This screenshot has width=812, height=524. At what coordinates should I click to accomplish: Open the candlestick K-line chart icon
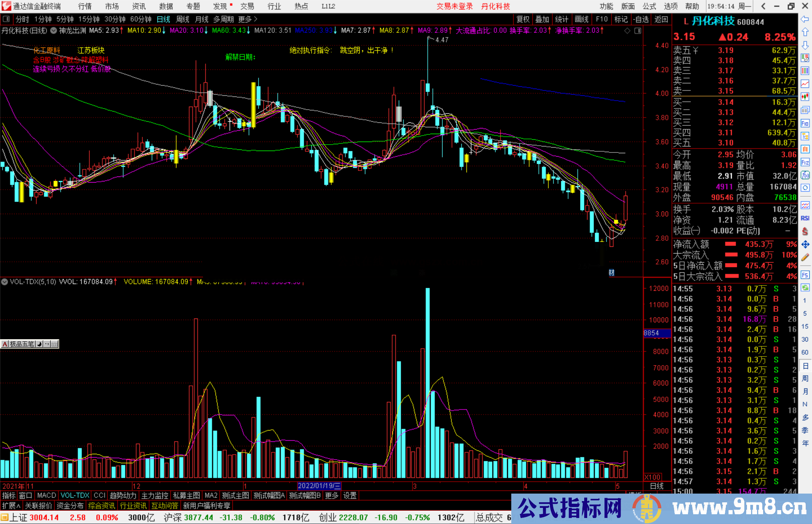pos(805,97)
